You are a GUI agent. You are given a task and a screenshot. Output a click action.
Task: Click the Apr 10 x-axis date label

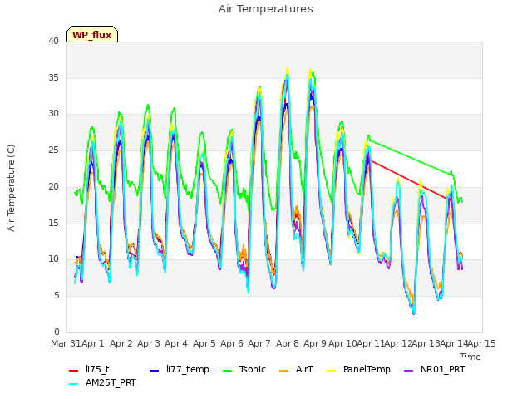[342, 343]
